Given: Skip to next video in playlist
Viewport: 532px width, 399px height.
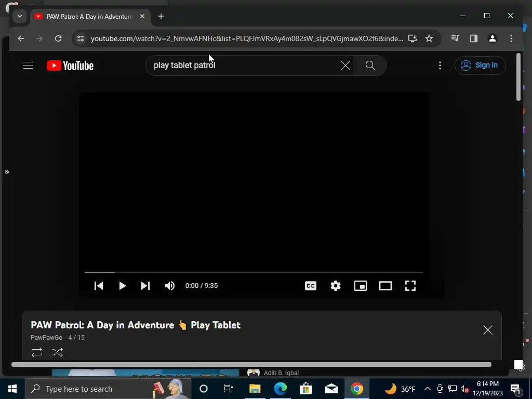Looking at the screenshot, I should tap(145, 286).
